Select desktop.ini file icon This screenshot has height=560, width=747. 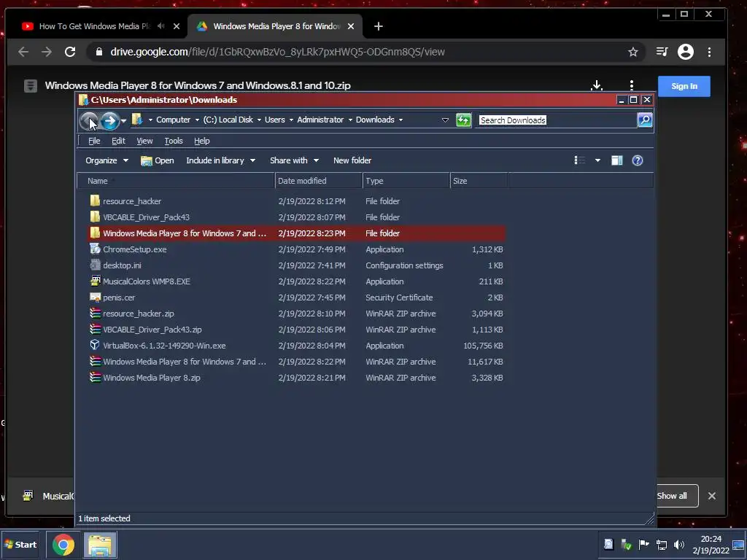pyautogui.click(x=95, y=265)
